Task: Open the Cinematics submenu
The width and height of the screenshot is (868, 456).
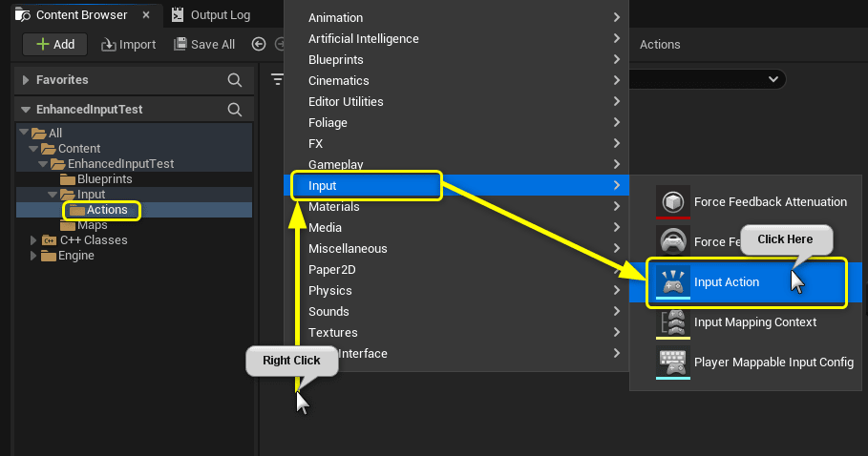Action: pyautogui.click(x=456, y=81)
